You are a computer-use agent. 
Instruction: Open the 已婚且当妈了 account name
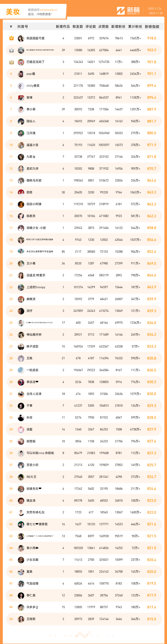click(x=35, y=62)
